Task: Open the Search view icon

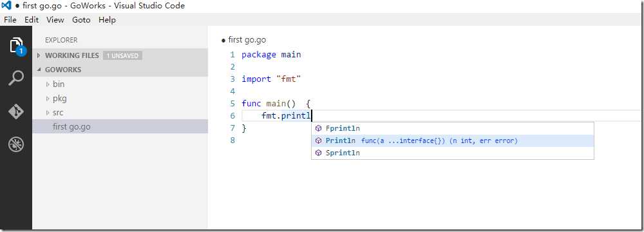Action: pyautogui.click(x=16, y=78)
